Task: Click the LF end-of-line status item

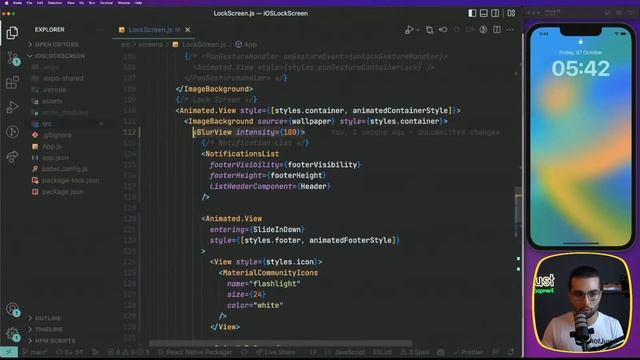Action: [313, 352]
